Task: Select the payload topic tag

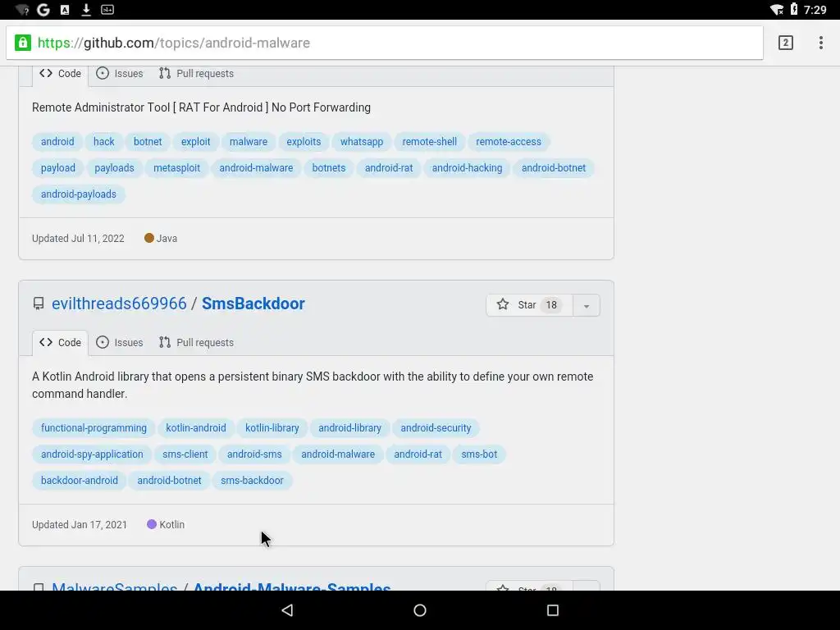Action: tap(58, 167)
